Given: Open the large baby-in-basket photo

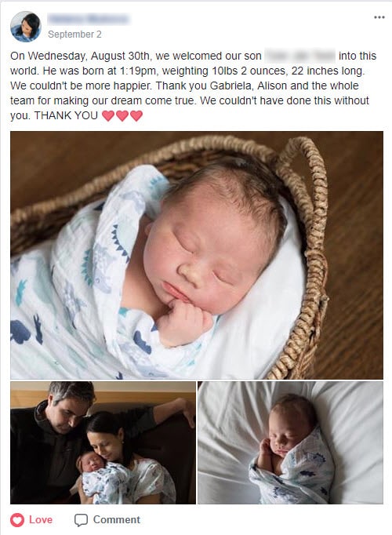Looking at the screenshot, I should click(197, 255).
